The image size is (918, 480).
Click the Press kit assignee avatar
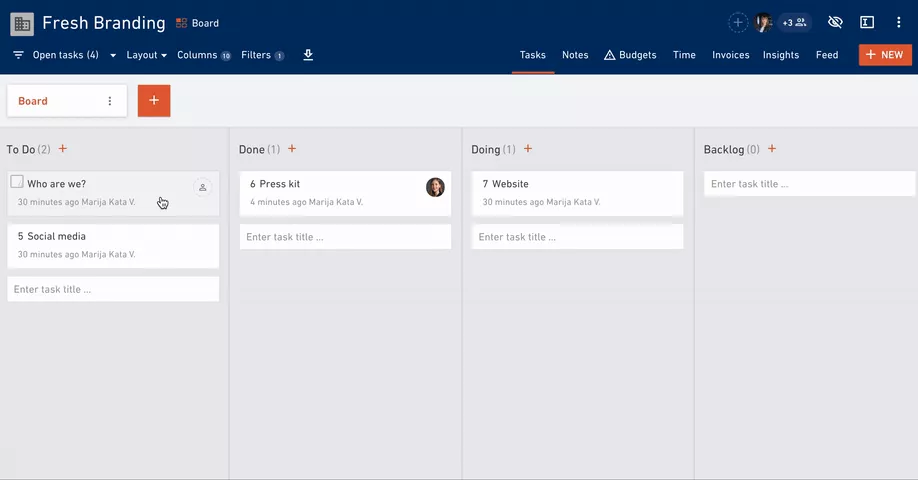[x=435, y=187]
